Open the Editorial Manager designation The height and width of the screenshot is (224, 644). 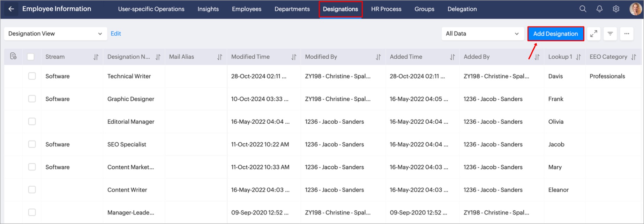click(131, 122)
